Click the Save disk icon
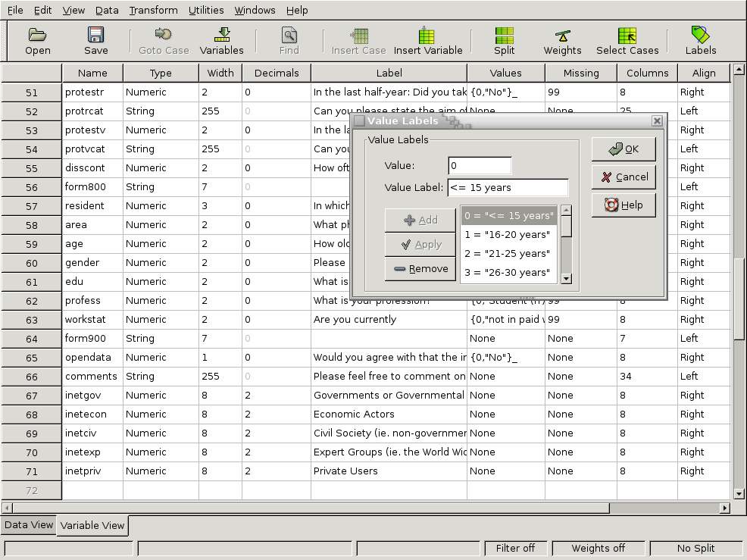Viewport: 747px width, 560px height. tap(95, 35)
